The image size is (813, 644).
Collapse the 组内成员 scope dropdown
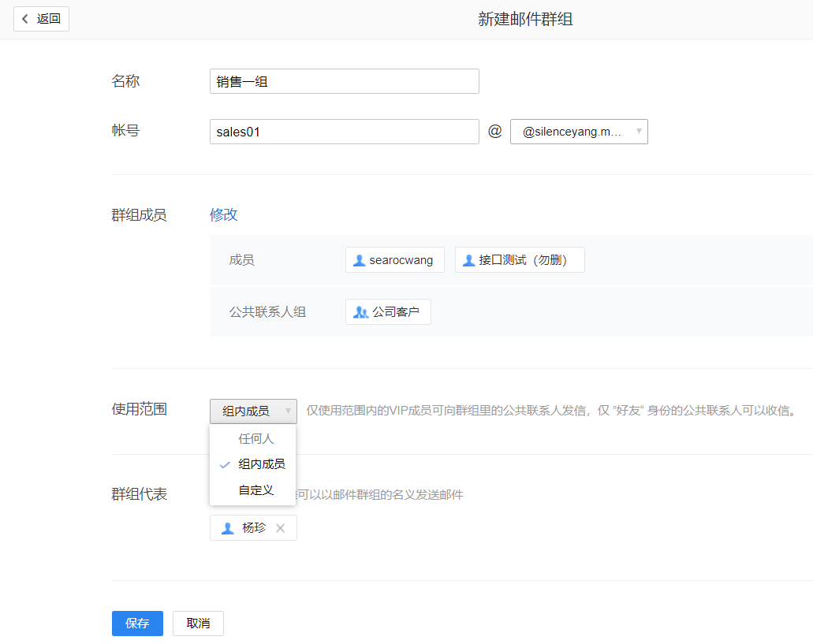point(253,411)
